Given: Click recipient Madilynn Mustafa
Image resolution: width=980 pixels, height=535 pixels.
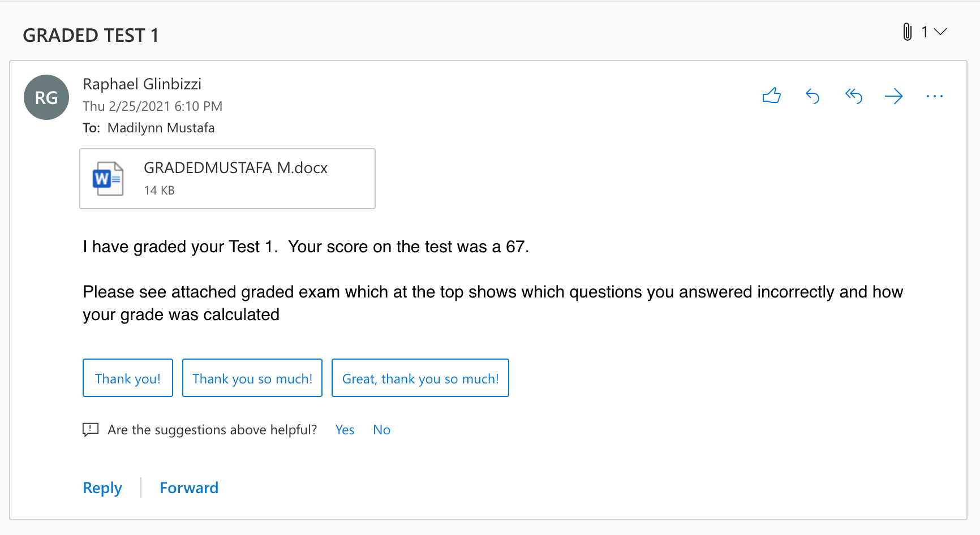Looking at the screenshot, I should 161,128.
